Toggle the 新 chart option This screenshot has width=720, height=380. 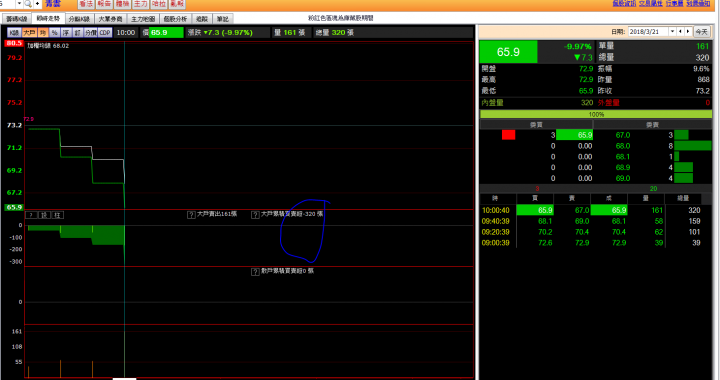(x=78, y=33)
